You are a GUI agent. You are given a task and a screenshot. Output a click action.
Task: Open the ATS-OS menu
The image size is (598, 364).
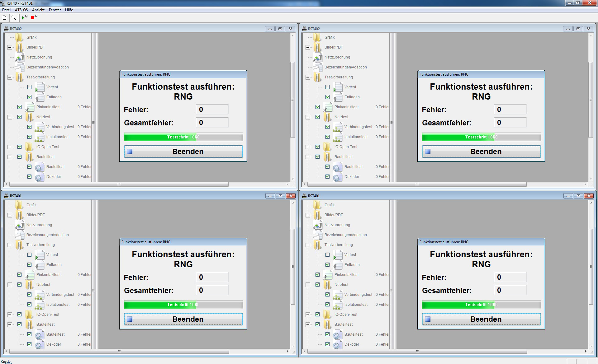click(21, 10)
